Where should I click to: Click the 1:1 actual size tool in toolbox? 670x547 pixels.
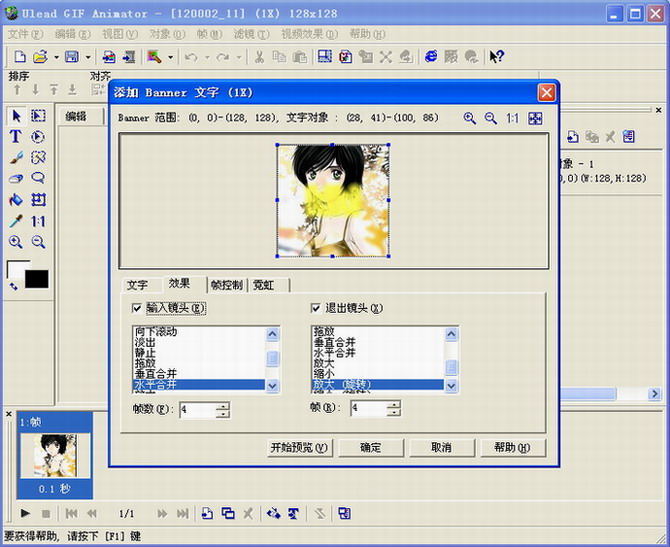click(x=38, y=221)
